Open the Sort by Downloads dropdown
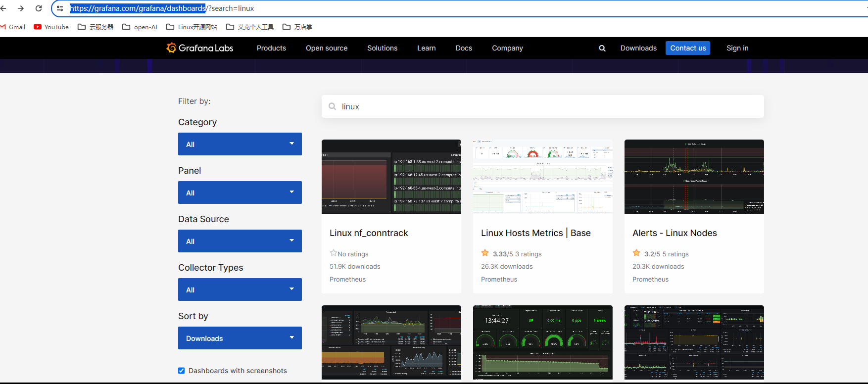This screenshot has width=868, height=384. coord(240,338)
